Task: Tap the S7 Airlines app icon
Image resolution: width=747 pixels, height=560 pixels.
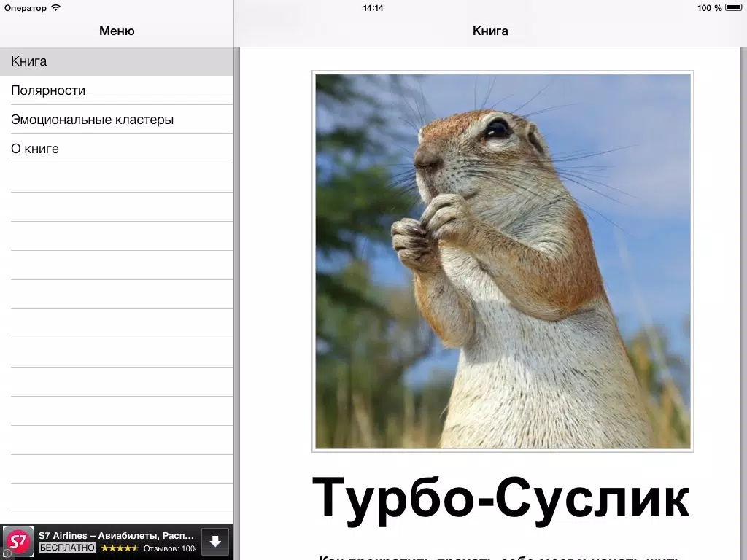Action: pyautogui.click(x=18, y=542)
